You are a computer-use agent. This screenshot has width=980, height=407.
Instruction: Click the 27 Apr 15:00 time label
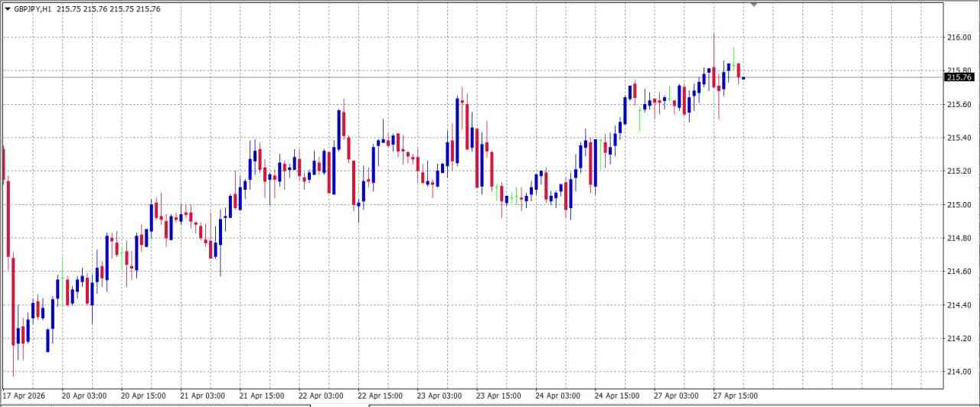736,396
